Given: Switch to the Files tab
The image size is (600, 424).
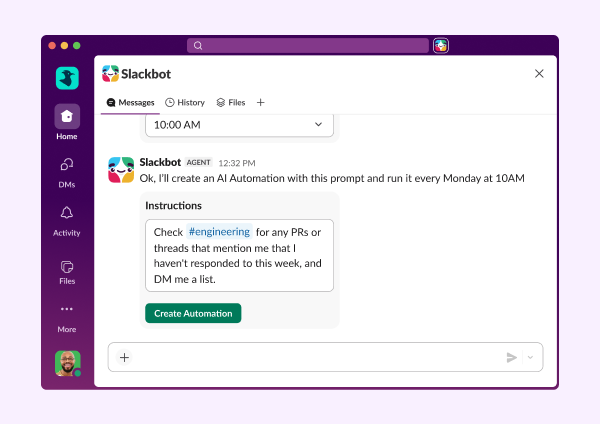Looking at the screenshot, I should tap(231, 102).
